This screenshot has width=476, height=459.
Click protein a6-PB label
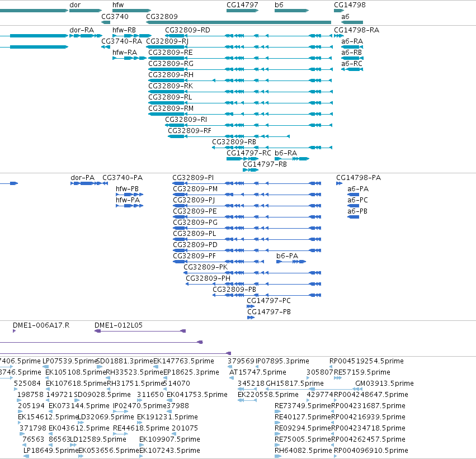click(357, 211)
